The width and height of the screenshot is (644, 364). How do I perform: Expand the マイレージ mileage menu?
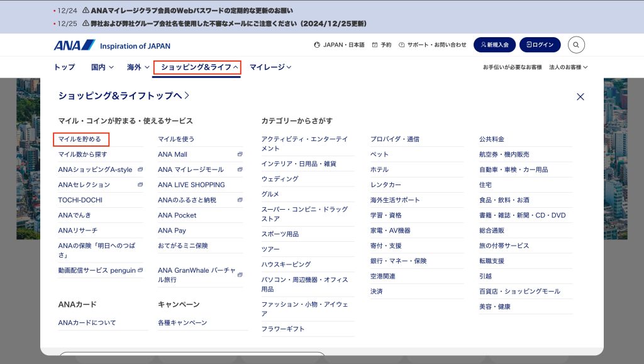[270, 67]
